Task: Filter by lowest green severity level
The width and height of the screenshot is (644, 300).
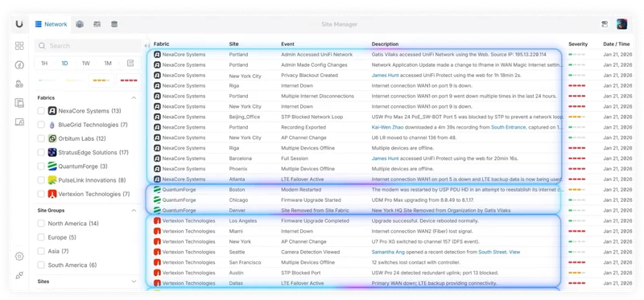Action: pyautogui.click(x=47, y=80)
